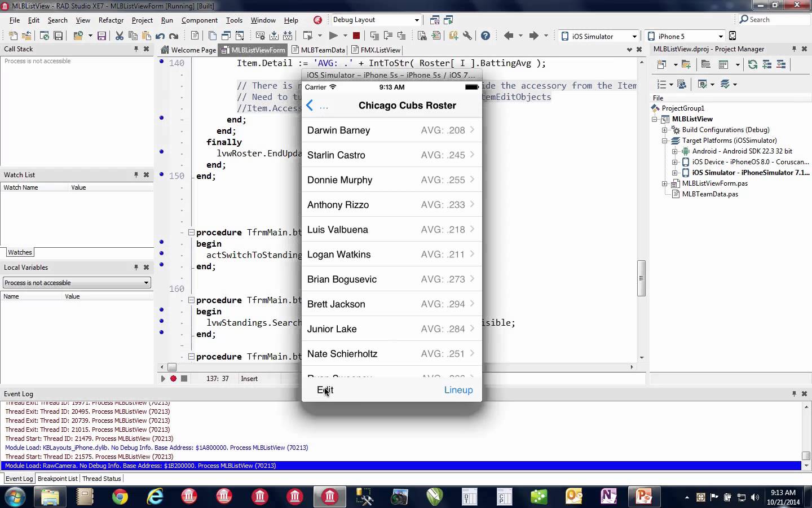Click the Event Log vertical scrollbar thumb
The height and width of the screenshot is (508, 812).
click(806, 456)
